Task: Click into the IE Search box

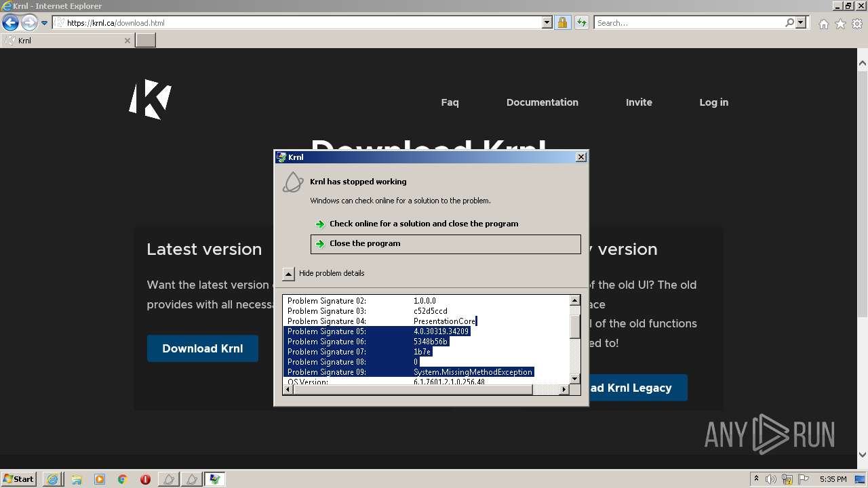Action: [689, 23]
